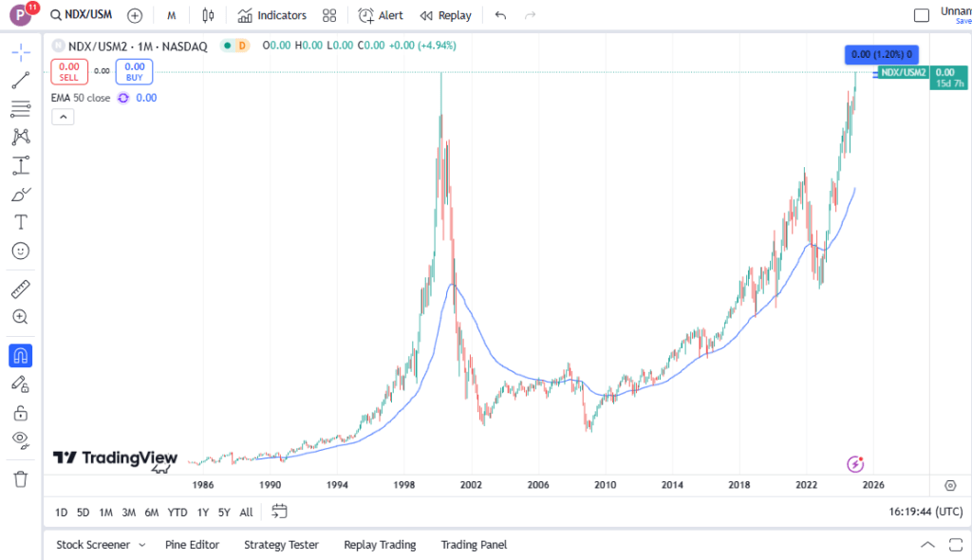The height and width of the screenshot is (560, 972).
Task: Open the Trading Panel tab
Action: pyautogui.click(x=475, y=545)
